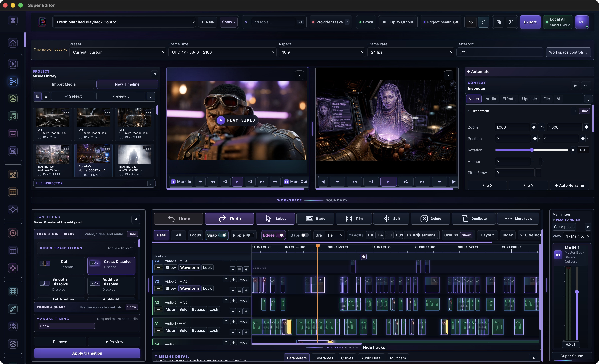Open the music note audio icon in sidebar

pos(13,116)
